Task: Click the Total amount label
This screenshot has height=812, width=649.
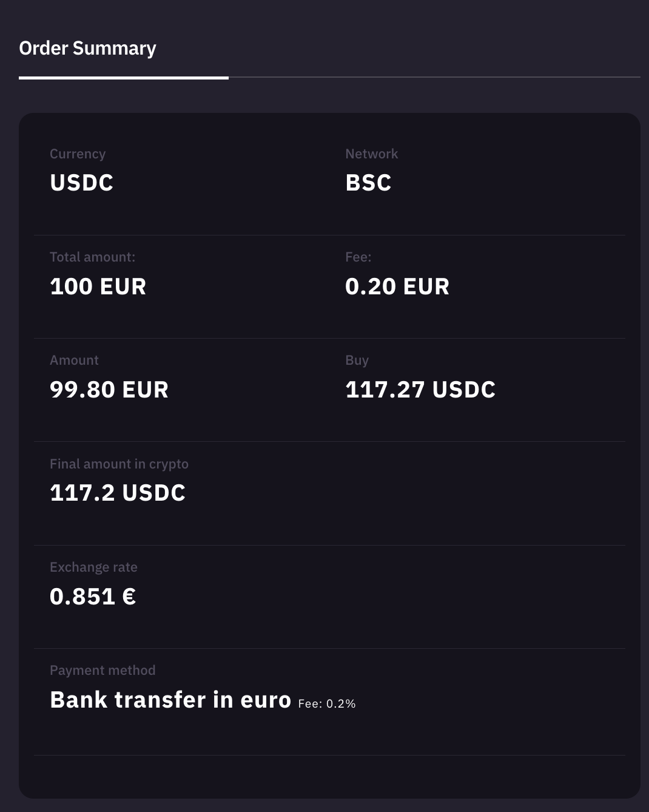Action: click(x=92, y=257)
